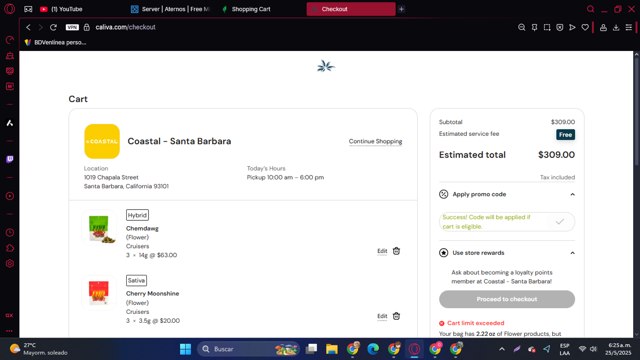
Task: Click the Caliva leaf logo
Action: coord(326,66)
